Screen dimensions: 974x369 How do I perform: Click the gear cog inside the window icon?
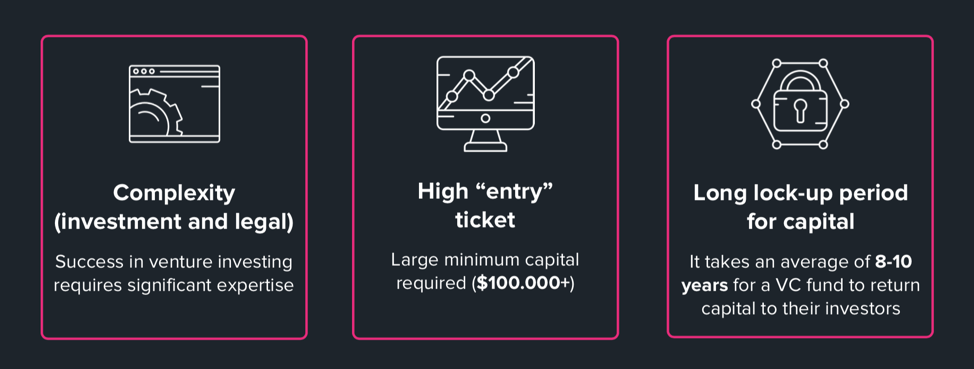point(156,114)
